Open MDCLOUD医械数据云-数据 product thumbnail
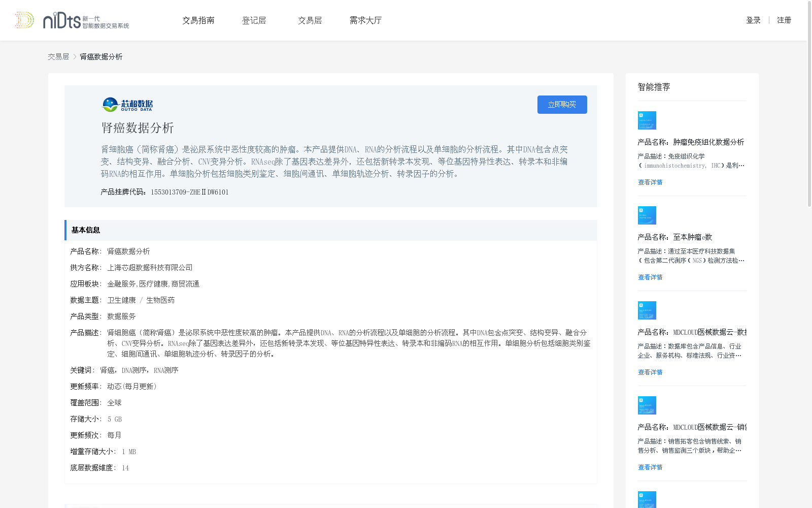This screenshot has width=812, height=508. pos(647,310)
